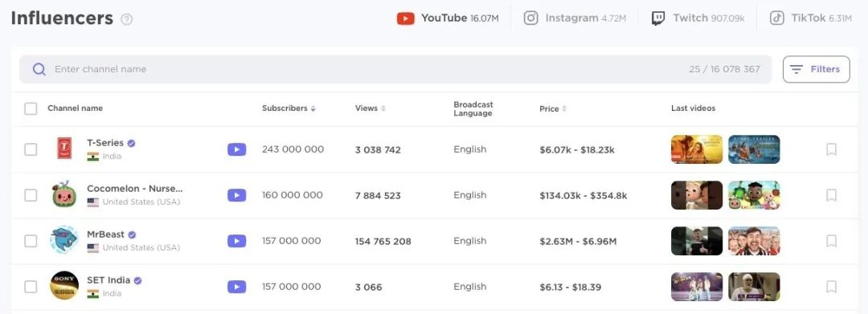Open MrBeast second last-video thumbnail
This screenshot has height=314, width=868.
754,241
